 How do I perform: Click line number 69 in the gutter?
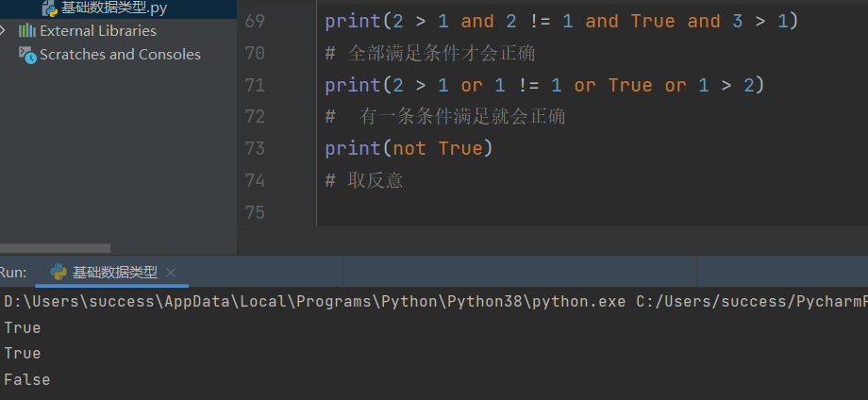254,22
